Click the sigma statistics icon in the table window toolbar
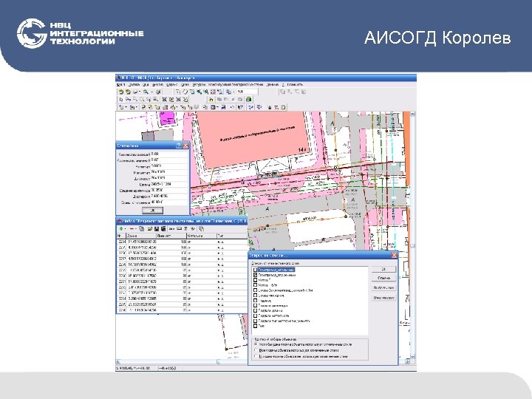Screen dimensions: 532x399 (185, 228)
